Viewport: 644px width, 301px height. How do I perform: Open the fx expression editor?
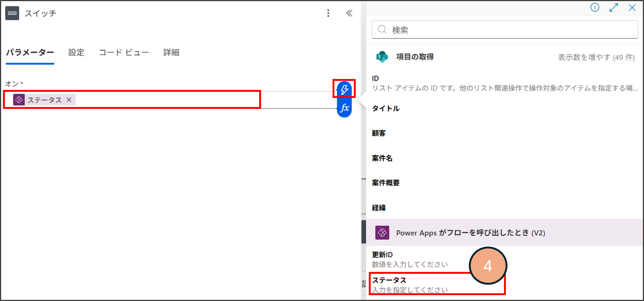coord(344,108)
